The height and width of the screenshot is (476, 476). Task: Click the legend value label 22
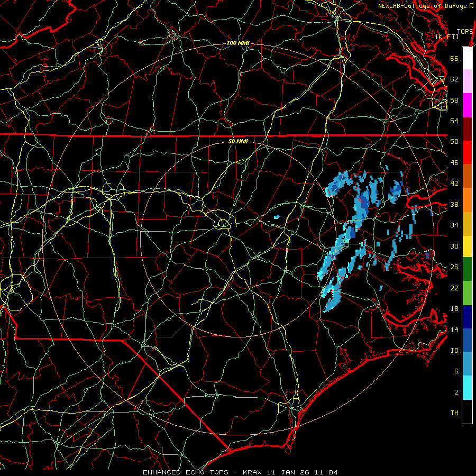(454, 288)
